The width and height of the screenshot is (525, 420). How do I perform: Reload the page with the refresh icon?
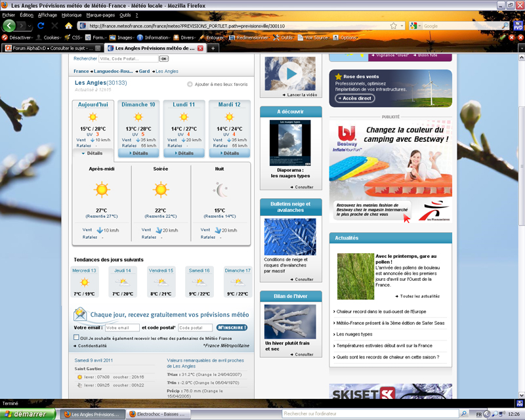[x=41, y=26]
